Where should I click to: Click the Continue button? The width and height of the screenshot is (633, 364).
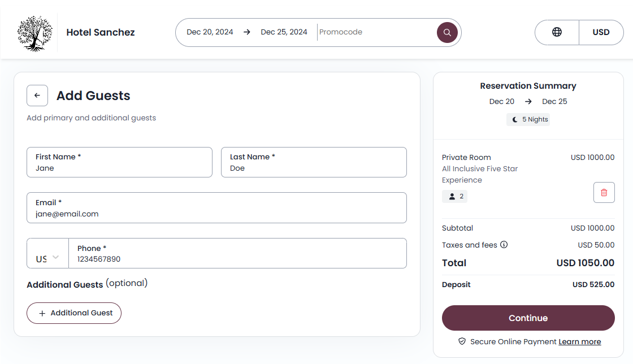[528, 318]
